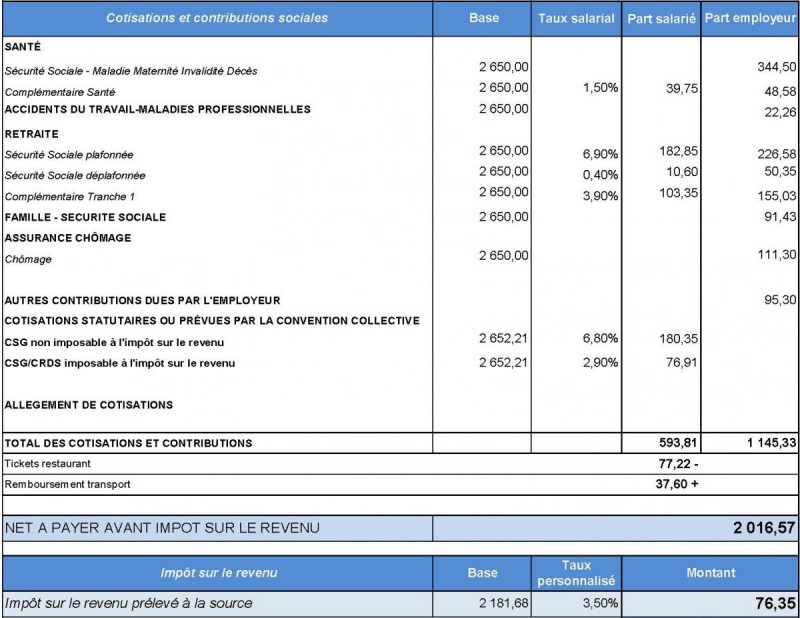This screenshot has height=618, width=800.
Task: Select 'CSG non imposable à l'impôt sur le revenu'
Action: click(x=114, y=342)
